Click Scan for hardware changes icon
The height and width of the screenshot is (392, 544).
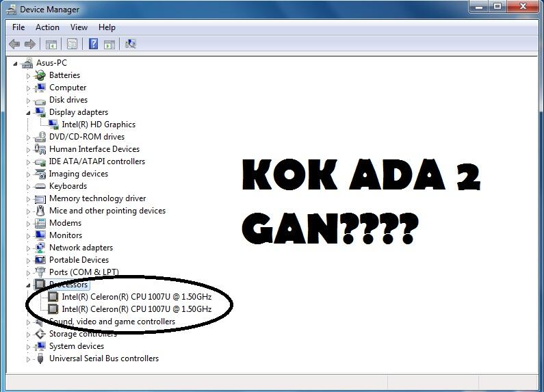coord(131,44)
